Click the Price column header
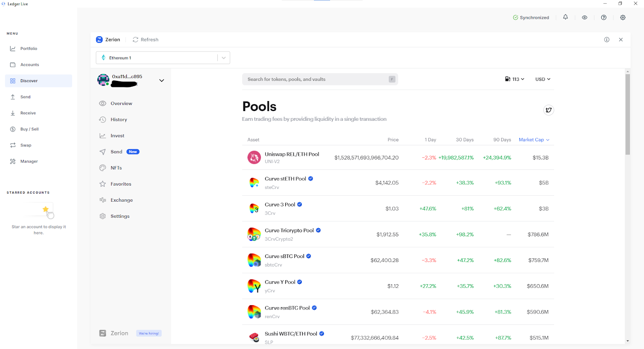Screen dimensions: 644x349 point(393,140)
